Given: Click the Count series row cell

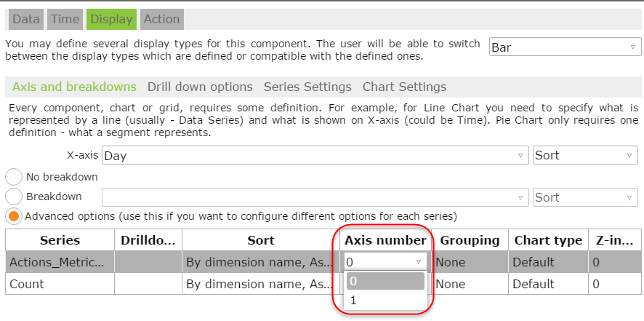Looking at the screenshot, I should click(60, 284).
